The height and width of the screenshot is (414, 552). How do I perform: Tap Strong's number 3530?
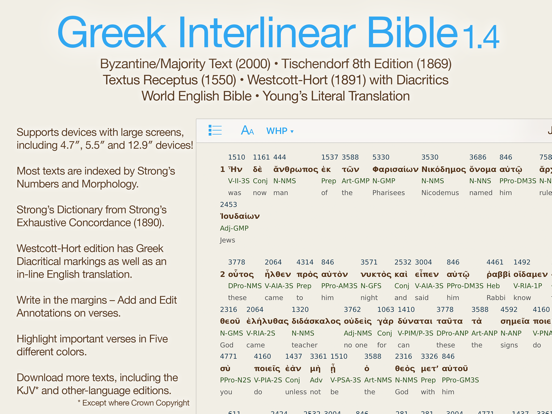(430, 157)
